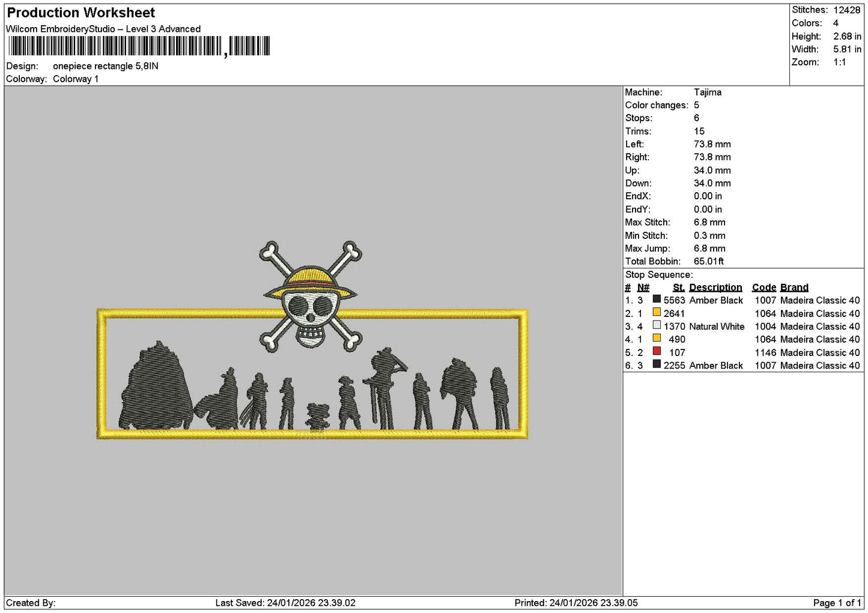Click the red swatch for thread 107
The width and height of the screenshot is (868, 613).
click(x=657, y=351)
